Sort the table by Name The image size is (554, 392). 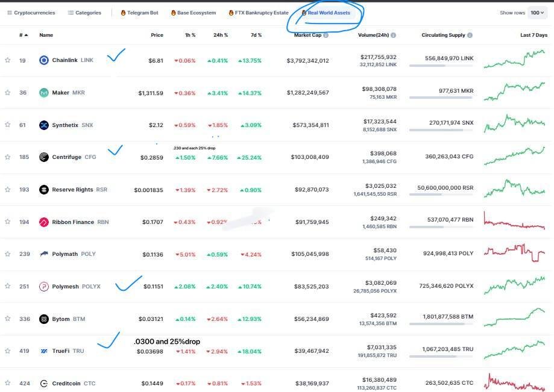[46, 35]
